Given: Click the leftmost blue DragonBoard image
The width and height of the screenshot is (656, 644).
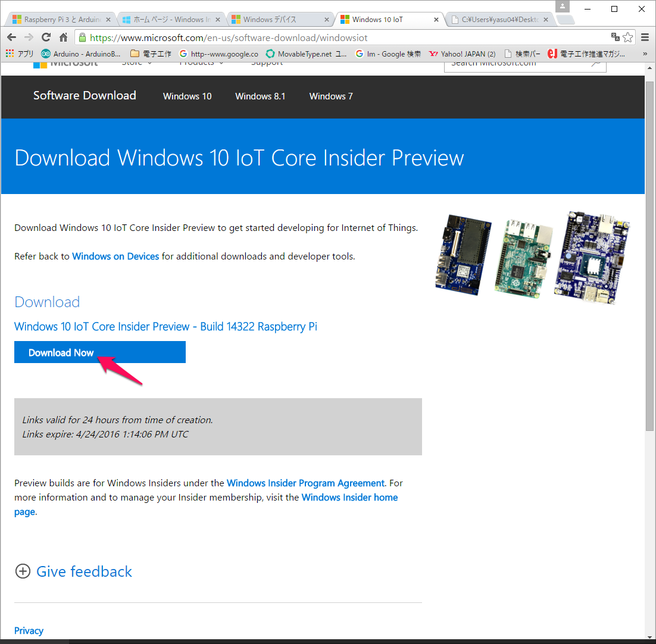Looking at the screenshot, I should pyautogui.click(x=463, y=255).
